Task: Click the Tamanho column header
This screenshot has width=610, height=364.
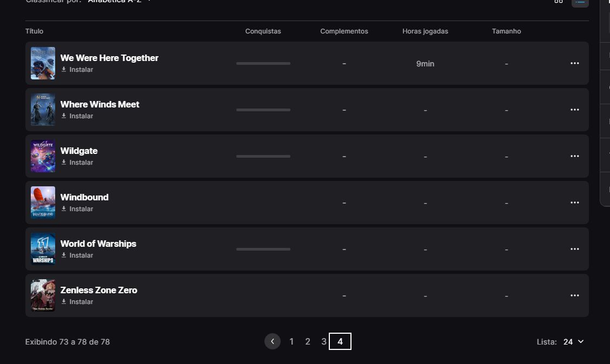Action: coord(507,31)
